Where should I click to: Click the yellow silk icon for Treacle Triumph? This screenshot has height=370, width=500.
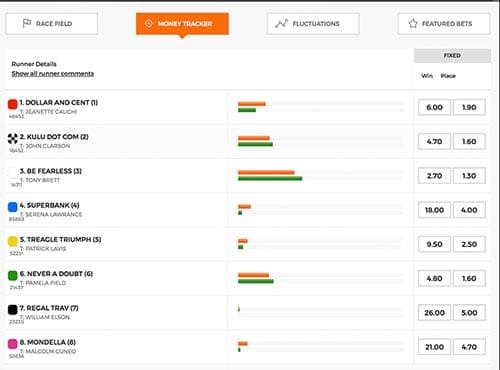pyautogui.click(x=13, y=241)
